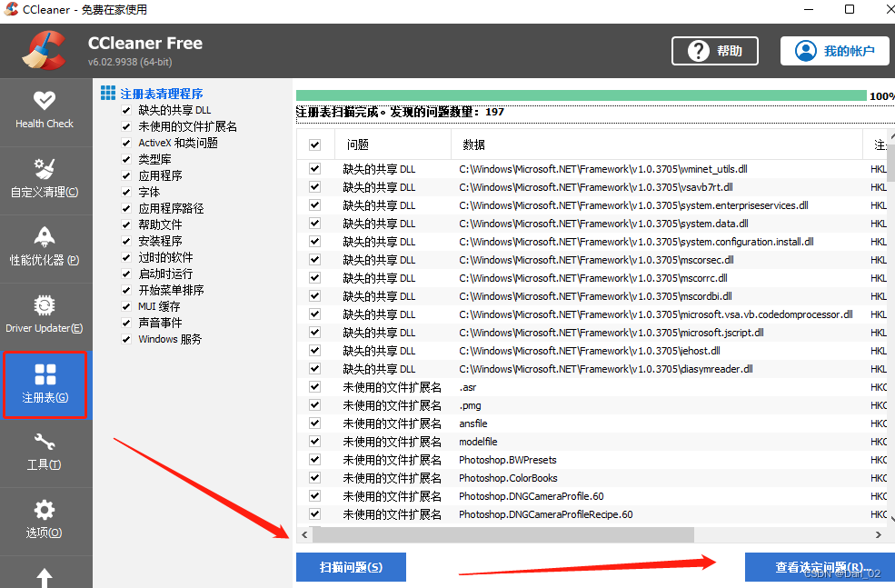Maximize the CCleaner window

[x=850, y=9]
